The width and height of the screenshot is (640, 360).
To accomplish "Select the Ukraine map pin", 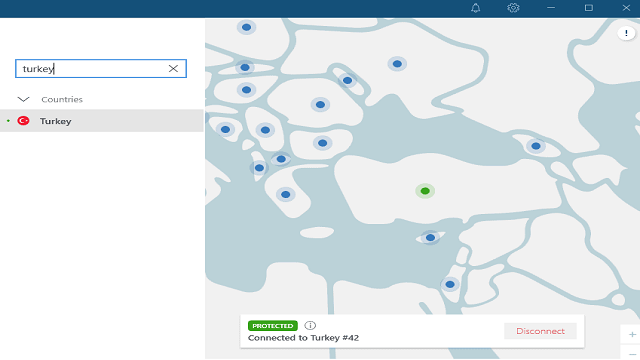I will click(397, 64).
